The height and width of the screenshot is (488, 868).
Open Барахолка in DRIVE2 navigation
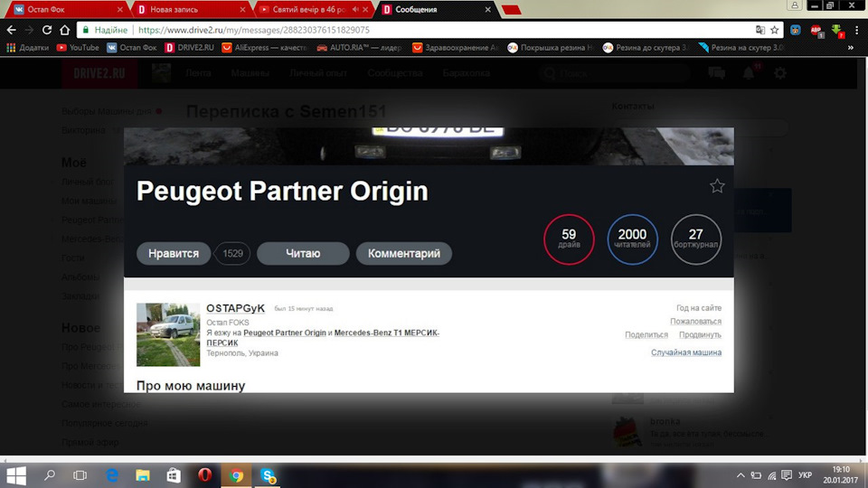point(467,73)
